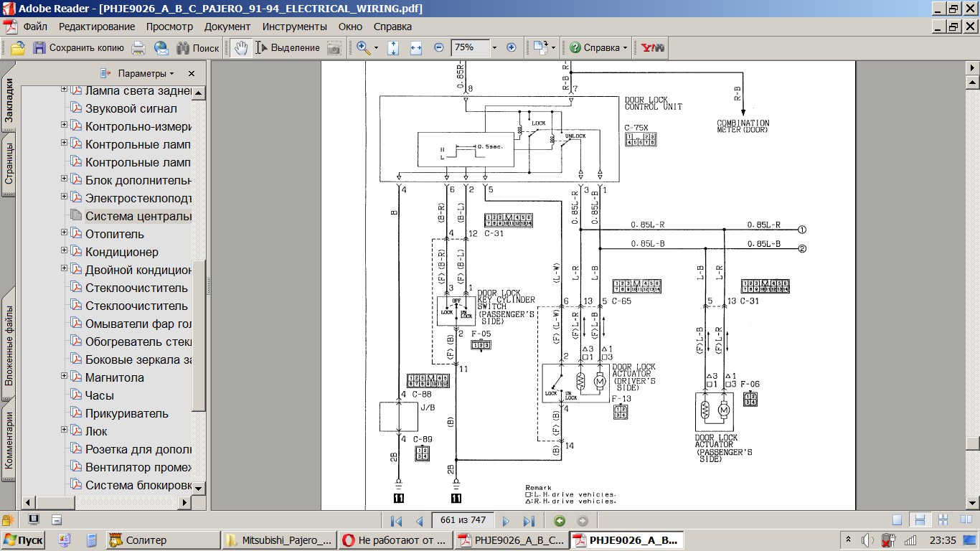
Task: Enable continuous page layout view
Action: [x=920, y=521]
